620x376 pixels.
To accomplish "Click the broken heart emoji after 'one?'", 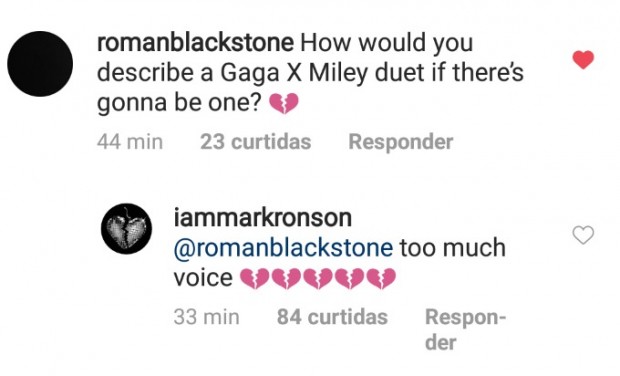I will 284,104.
